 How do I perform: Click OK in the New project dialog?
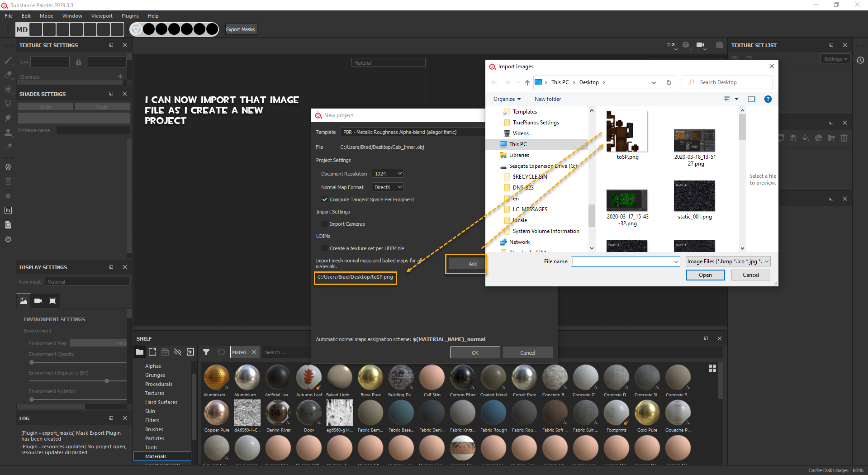(x=475, y=352)
